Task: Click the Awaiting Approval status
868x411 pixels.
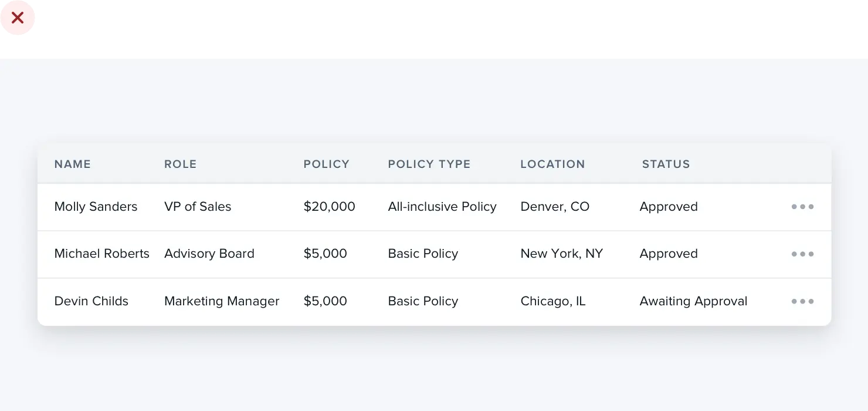Action: (693, 301)
